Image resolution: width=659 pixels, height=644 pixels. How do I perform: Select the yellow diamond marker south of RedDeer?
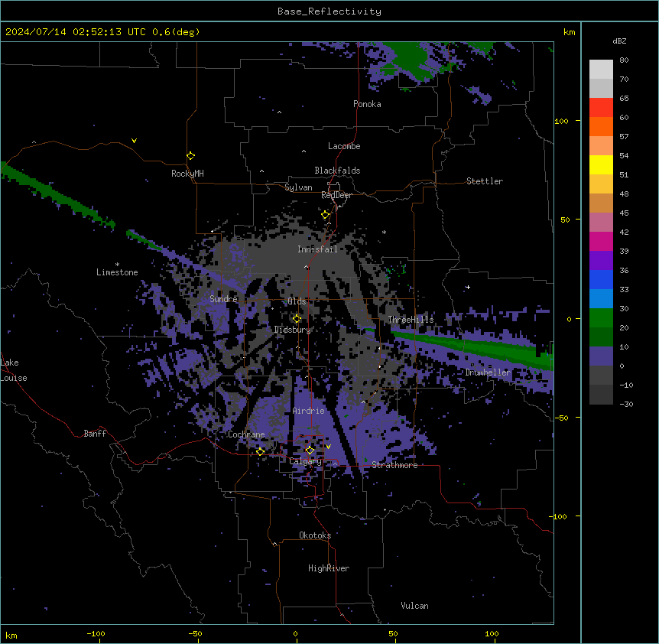click(326, 215)
